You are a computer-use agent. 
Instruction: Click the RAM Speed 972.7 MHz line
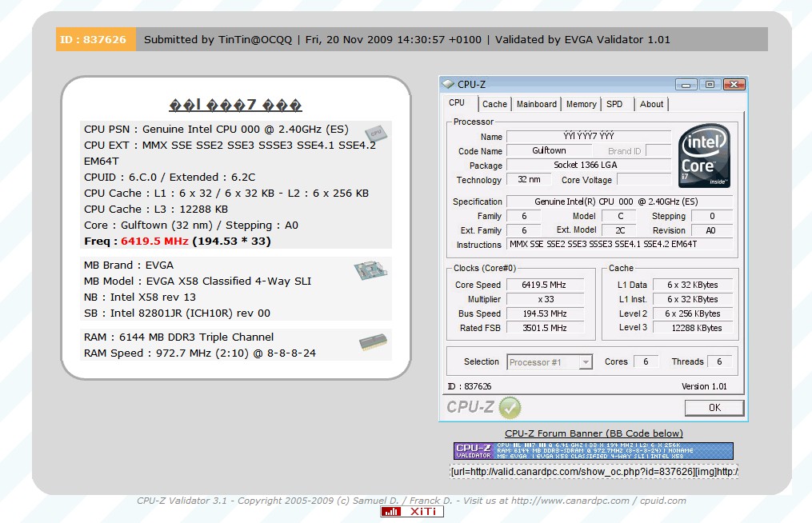pyautogui.click(x=200, y=353)
